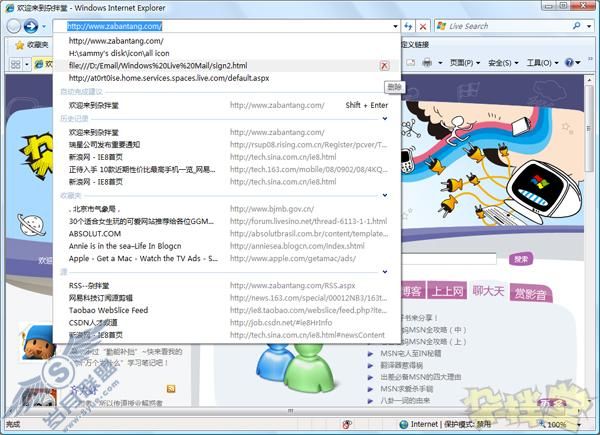Viewport: 600px width, 435px height.
Task: Choose feed RSS-- zabantang.com/RSS.aspx
Action: 227,285
